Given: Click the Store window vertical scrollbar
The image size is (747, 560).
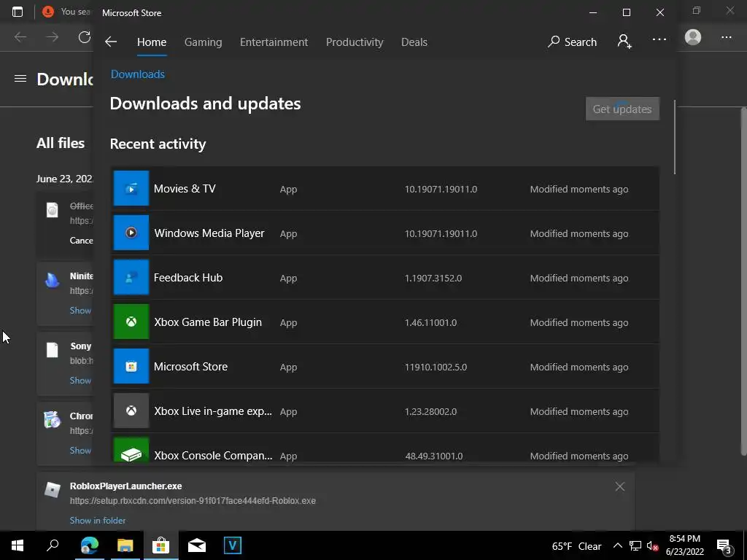Looking at the screenshot, I should [674, 136].
